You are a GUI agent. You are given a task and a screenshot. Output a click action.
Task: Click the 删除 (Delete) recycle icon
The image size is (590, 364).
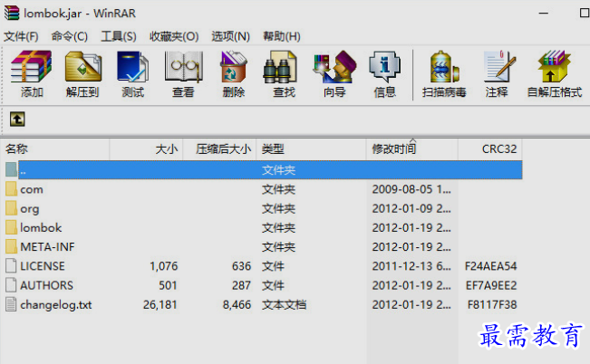pyautogui.click(x=233, y=67)
